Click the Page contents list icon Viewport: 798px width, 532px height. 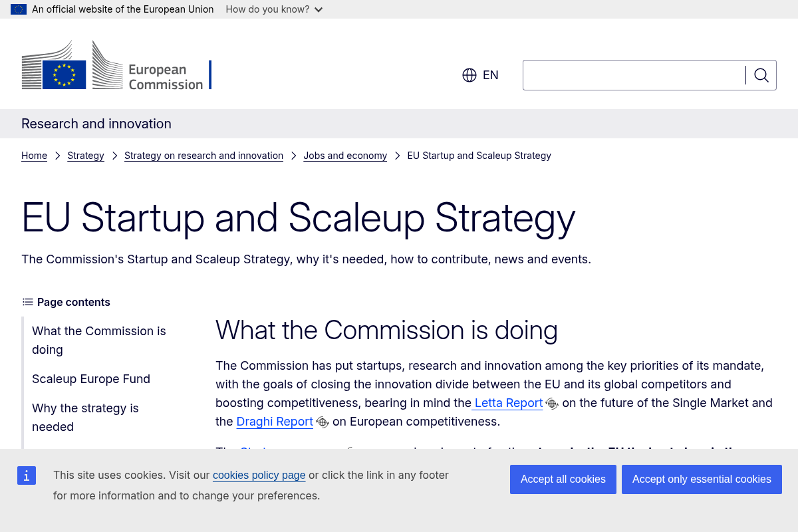point(27,302)
